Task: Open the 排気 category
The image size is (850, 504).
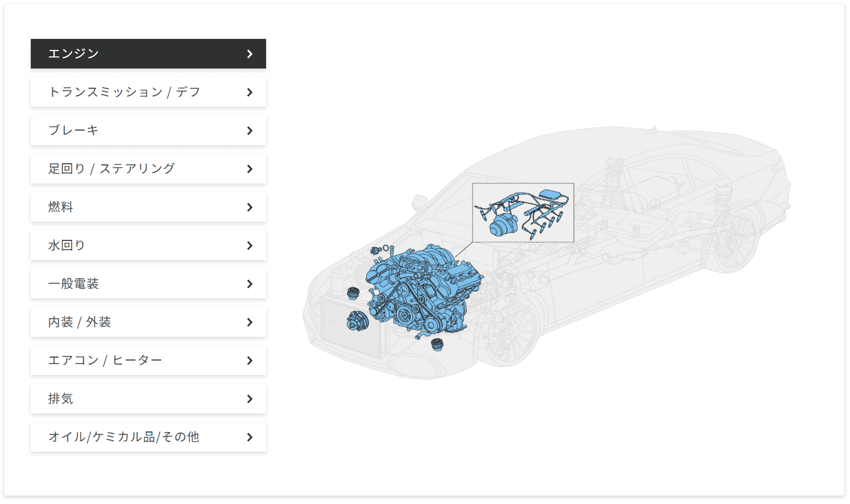Action: [148, 399]
